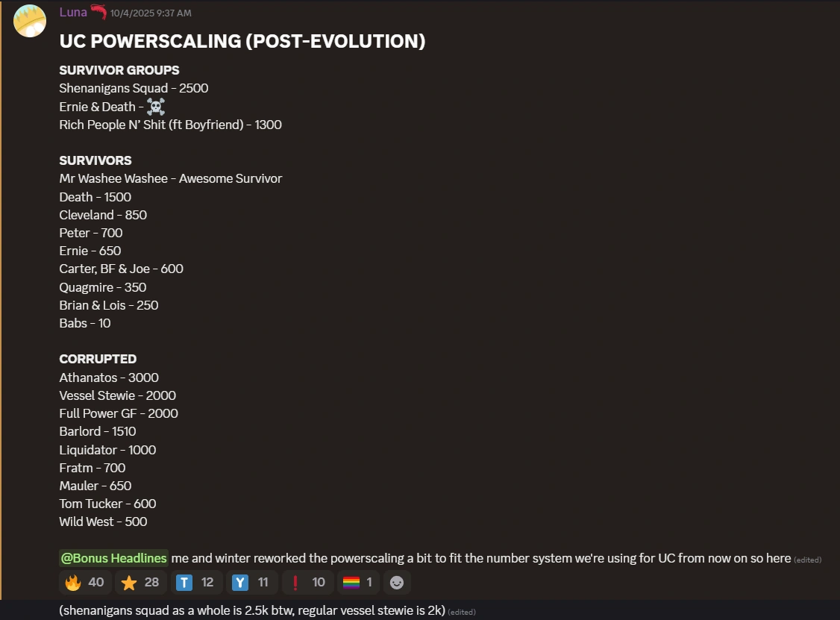Image resolution: width=840 pixels, height=620 pixels.
Task: Click the line Death - 1500
Action: [95, 197]
